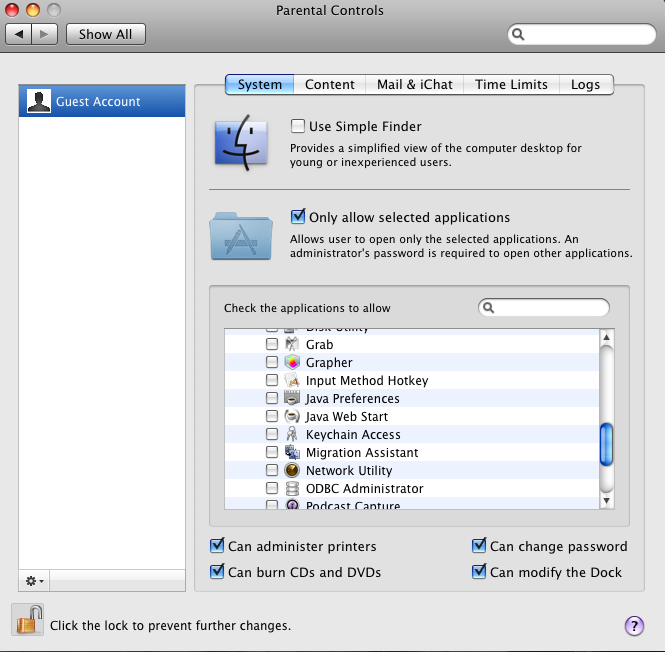
Task: Focus the applications filter search field
Action: pos(544,308)
